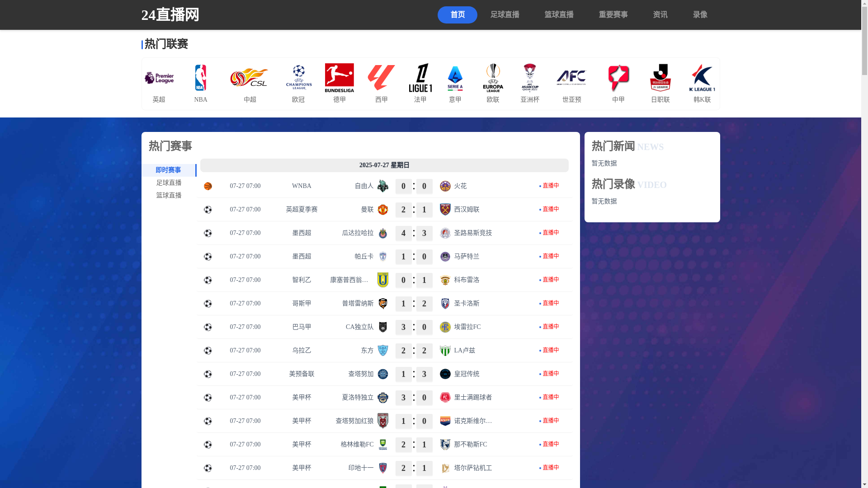Click the 诺克斯维尔 KNOX team logo
This screenshot has height=488, width=868.
point(445,421)
